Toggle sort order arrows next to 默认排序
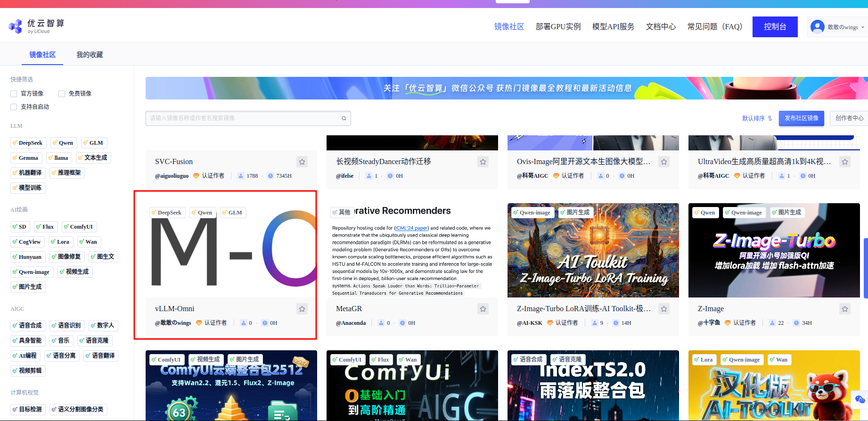 pos(770,118)
